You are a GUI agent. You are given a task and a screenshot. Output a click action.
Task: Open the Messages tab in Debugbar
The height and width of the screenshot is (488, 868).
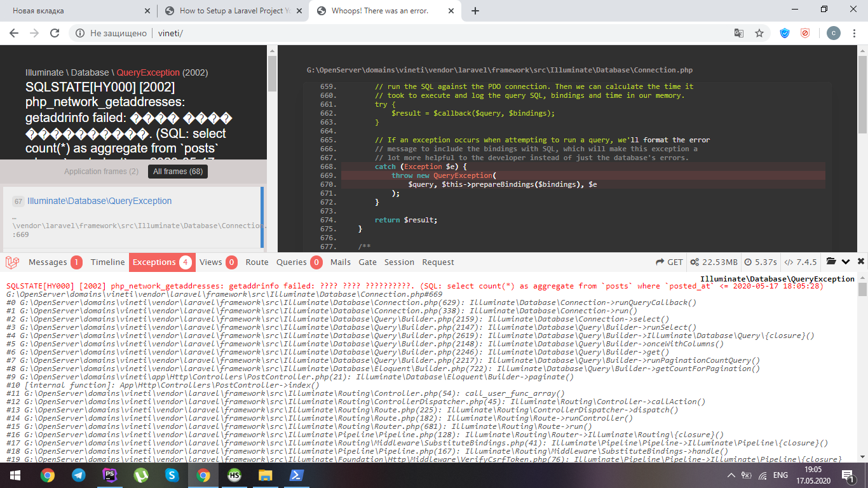click(x=55, y=262)
